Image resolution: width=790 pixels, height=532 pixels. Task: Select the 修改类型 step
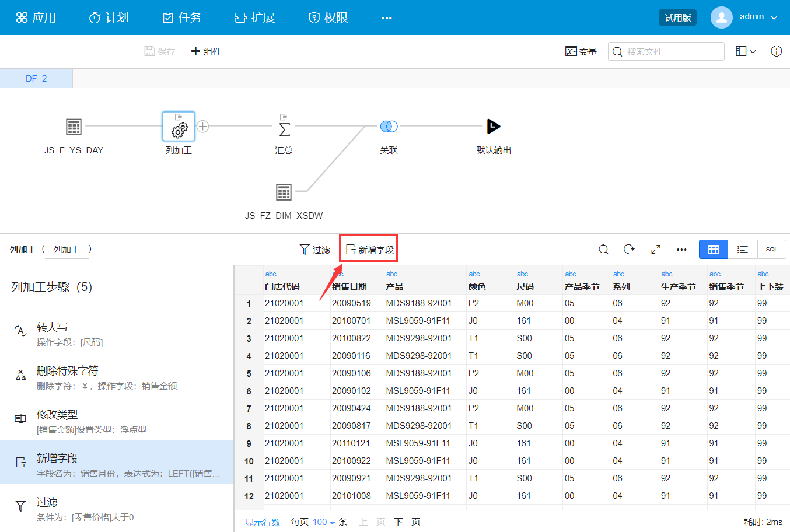pos(117,421)
